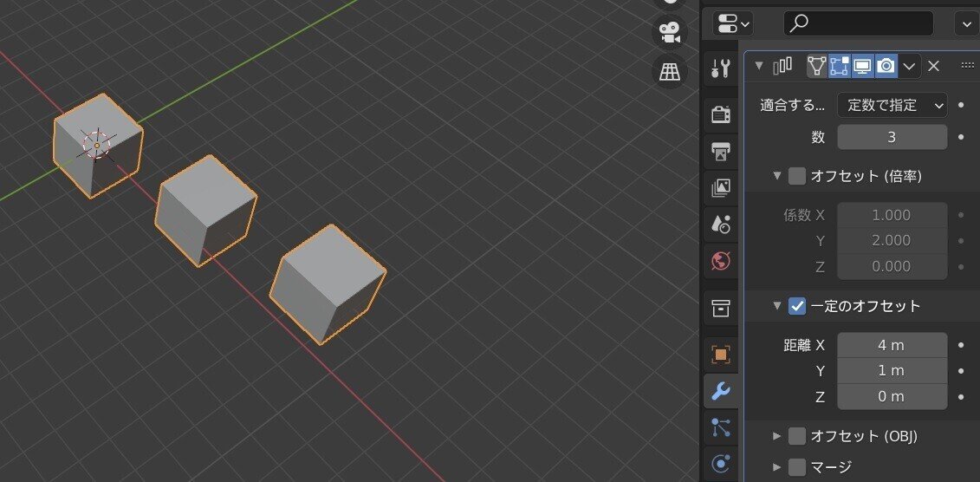Enable the オフセット (OBJ) checkbox
The height and width of the screenshot is (482, 980).
[x=797, y=436]
